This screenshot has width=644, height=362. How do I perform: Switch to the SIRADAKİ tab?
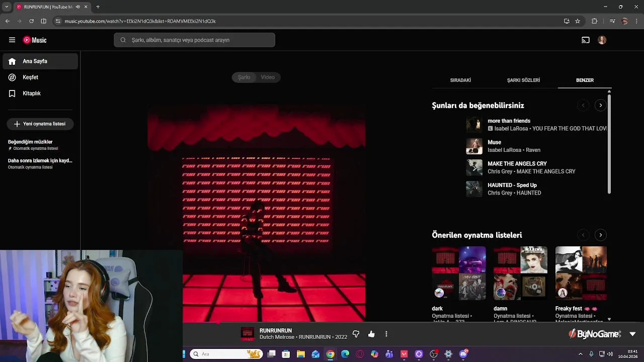point(460,80)
